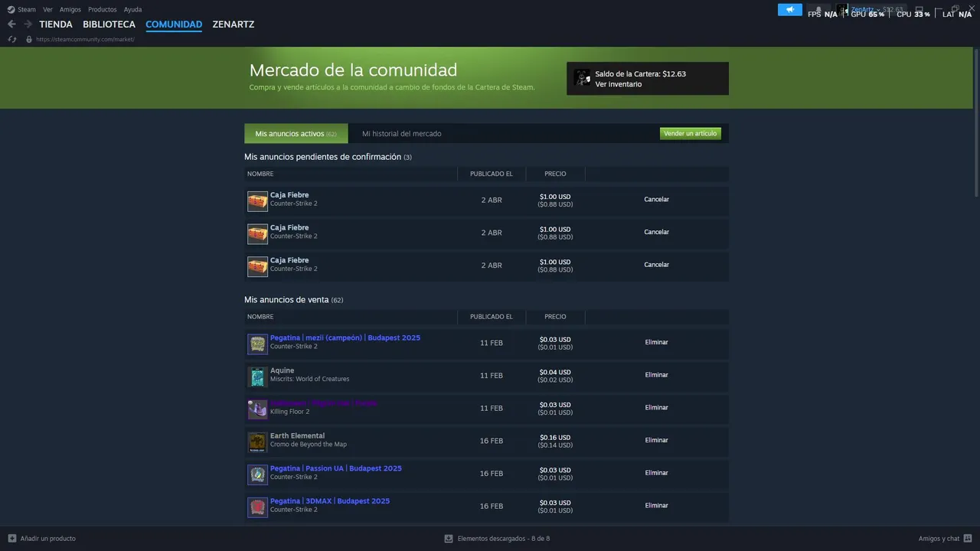Open first Caja Fiebre item thumbnail
This screenshot has width=980, height=551.
[257, 201]
